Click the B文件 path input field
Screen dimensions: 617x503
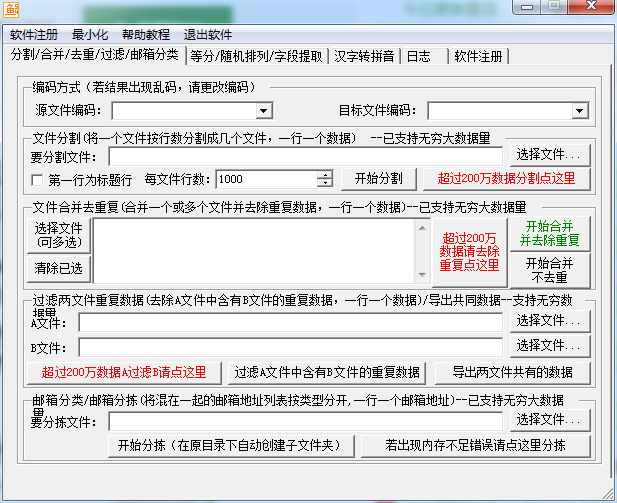[291, 347]
